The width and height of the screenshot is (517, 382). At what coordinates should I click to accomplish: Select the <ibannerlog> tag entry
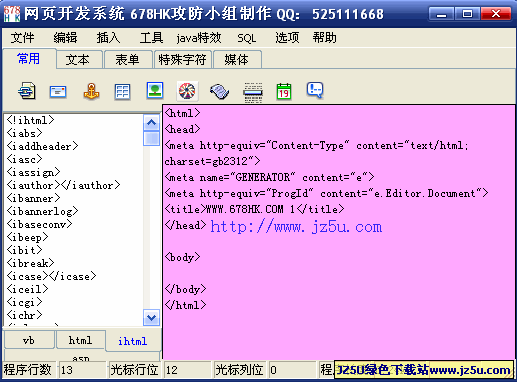coord(42,211)
